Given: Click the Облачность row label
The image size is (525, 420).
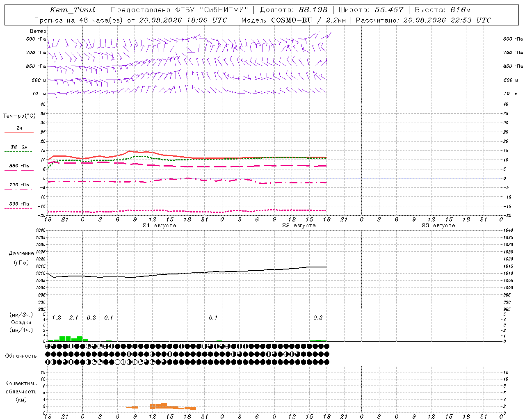Looking at the screenshot, I should click(21, 356).
